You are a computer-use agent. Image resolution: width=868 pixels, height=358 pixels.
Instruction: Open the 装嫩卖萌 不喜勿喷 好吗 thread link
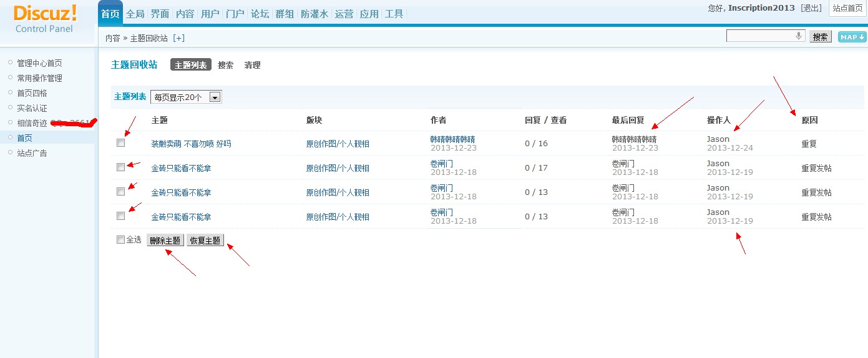pos(191,144)
